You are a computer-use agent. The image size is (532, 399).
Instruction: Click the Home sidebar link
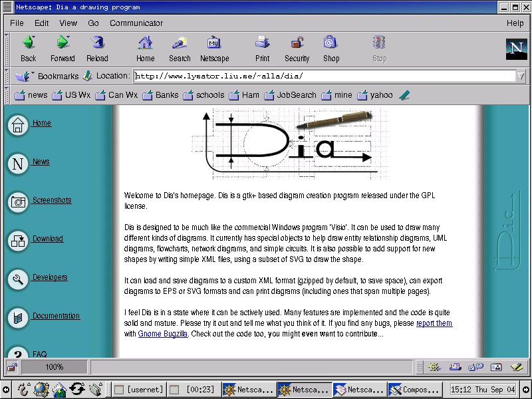coord(41,123)
